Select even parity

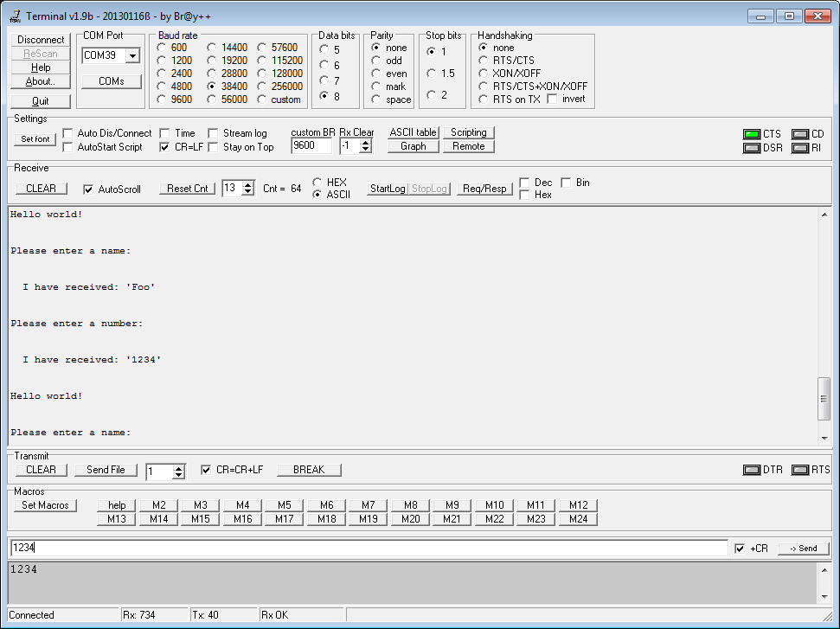[x=375, y=74]
